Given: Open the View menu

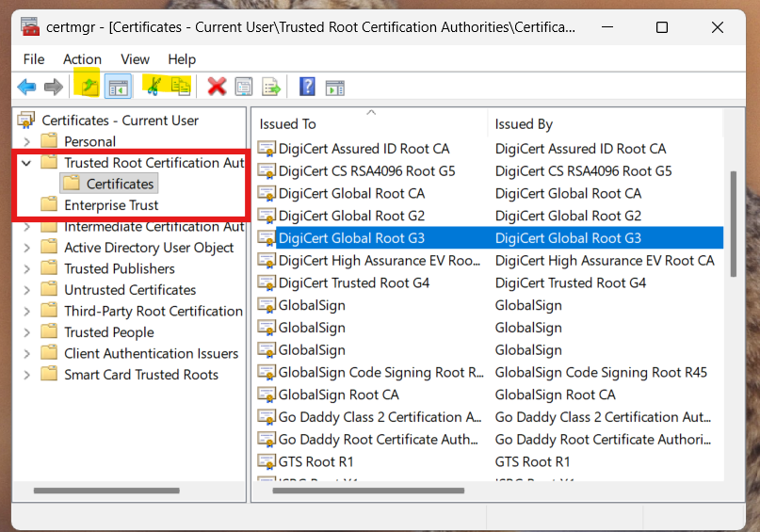Looking at the screenshot, I should click(x=135, y=59).
